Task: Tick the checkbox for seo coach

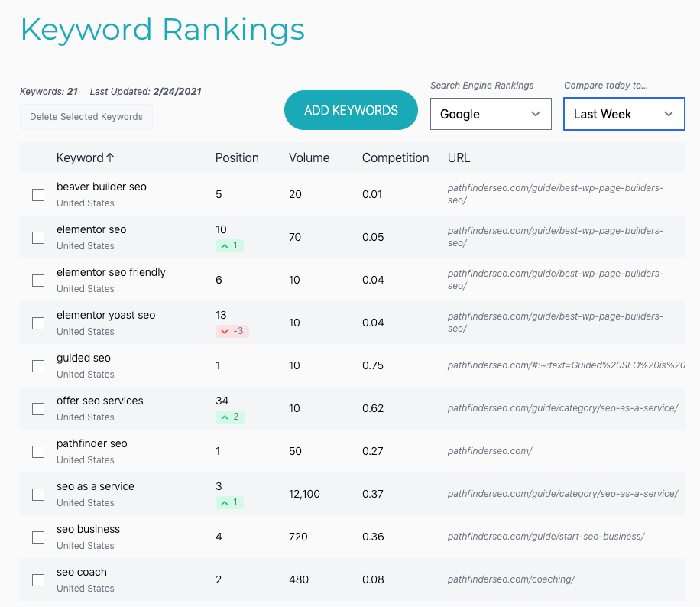Action: [38, 580]
